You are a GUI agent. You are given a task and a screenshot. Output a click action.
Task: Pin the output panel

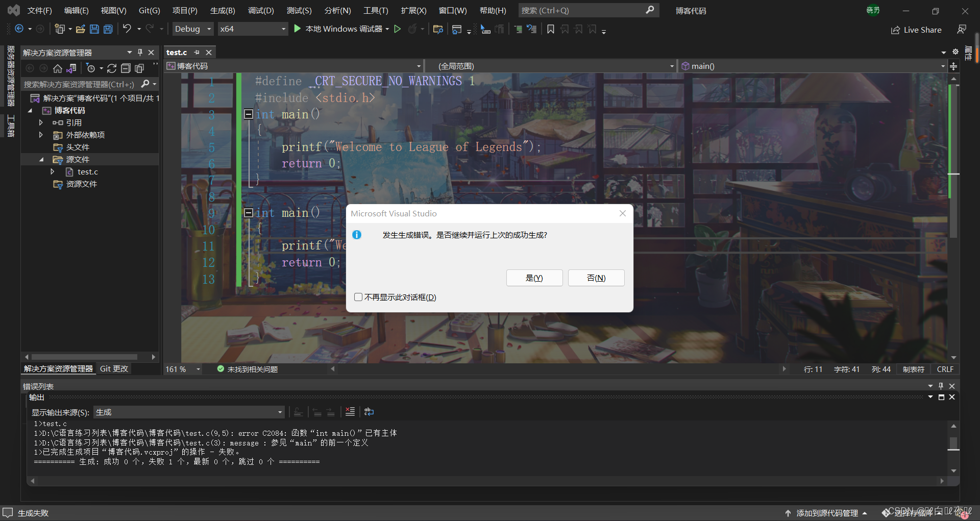[941, 386]
